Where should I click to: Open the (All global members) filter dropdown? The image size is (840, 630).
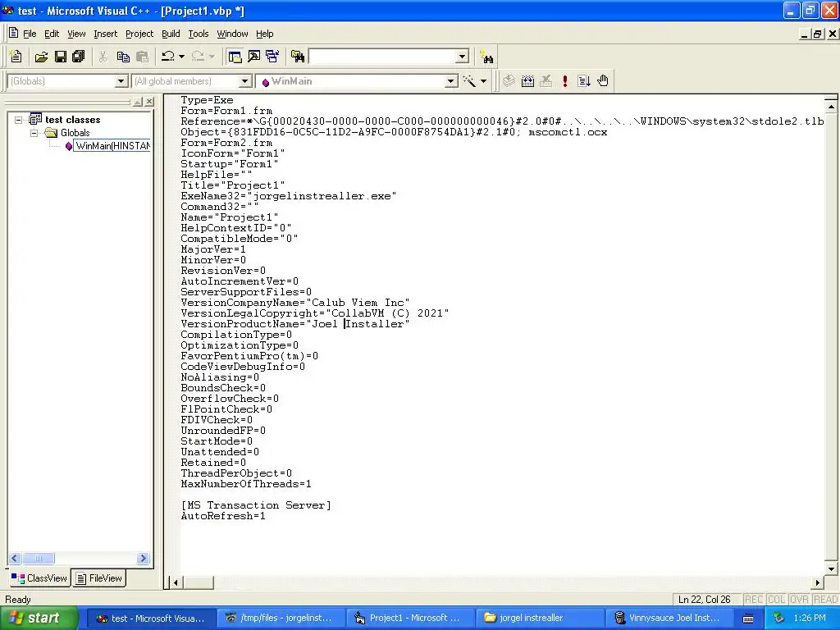point(244,81)
